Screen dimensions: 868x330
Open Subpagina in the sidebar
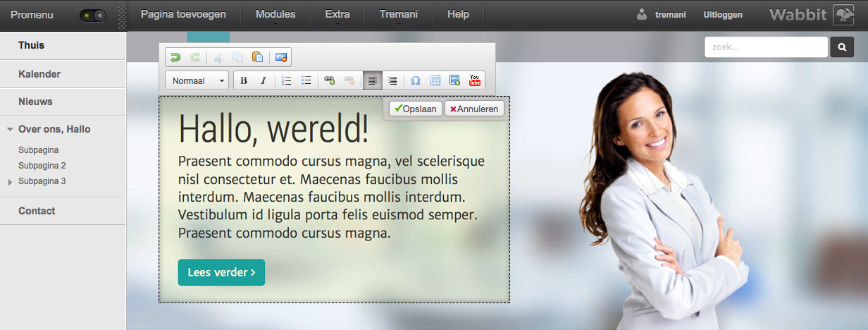pyautogui.click(x=38, y=150)
